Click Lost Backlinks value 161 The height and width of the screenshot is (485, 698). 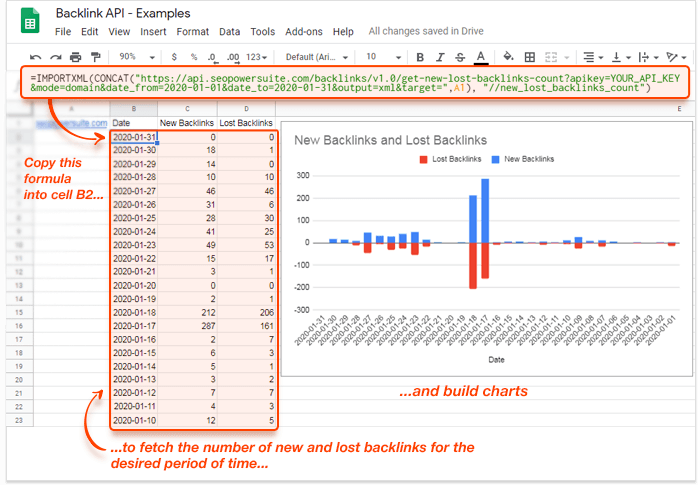(247, 326)
